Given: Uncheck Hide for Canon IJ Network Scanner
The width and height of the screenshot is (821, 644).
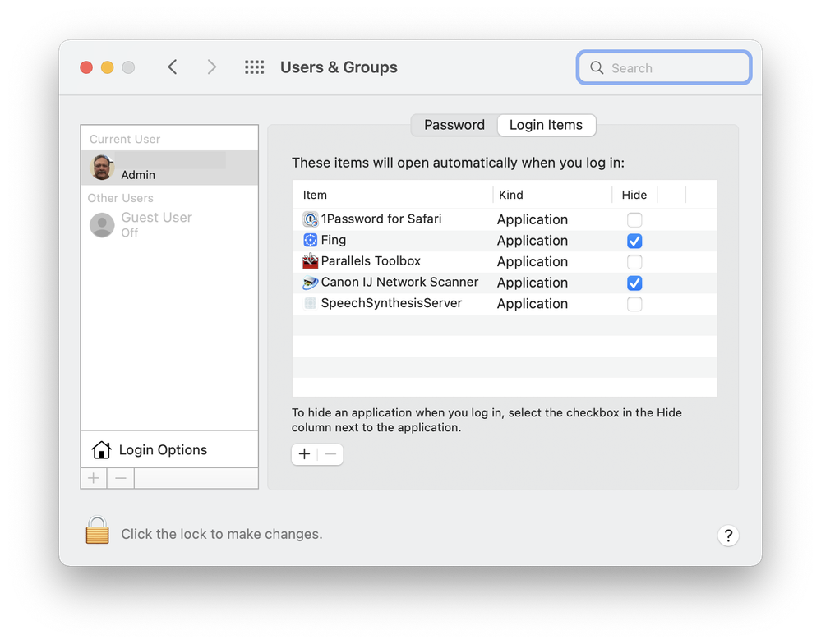Looking at the screenshot, I should click(634, 283).
